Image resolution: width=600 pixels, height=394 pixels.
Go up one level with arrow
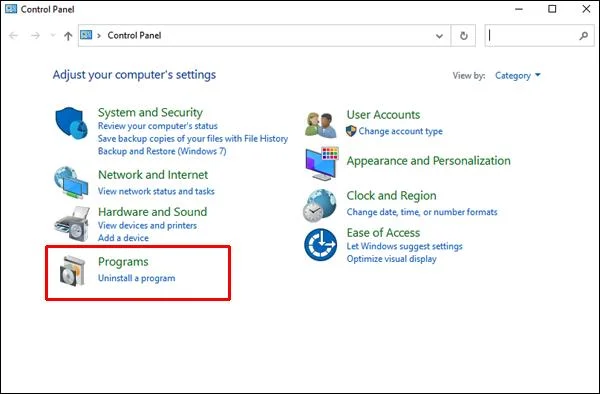coord(68,36)
